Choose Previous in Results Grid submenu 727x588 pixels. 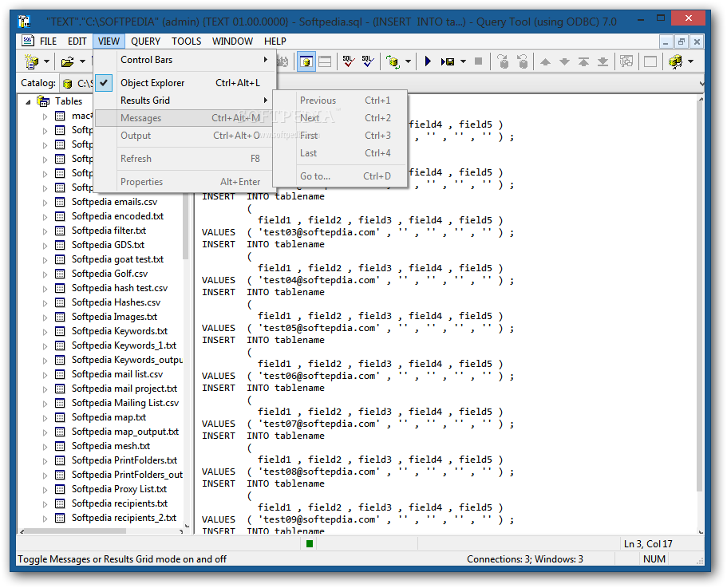(341, 101)
